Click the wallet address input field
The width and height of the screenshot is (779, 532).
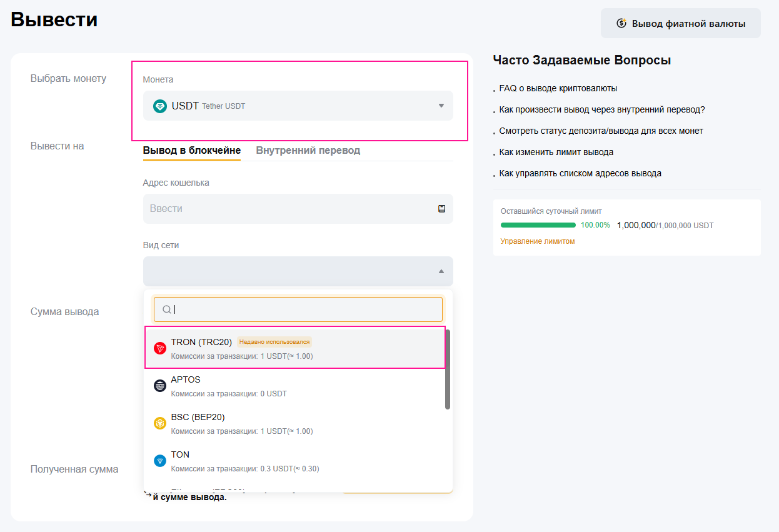pyautogui.click(x=288, y=209)
